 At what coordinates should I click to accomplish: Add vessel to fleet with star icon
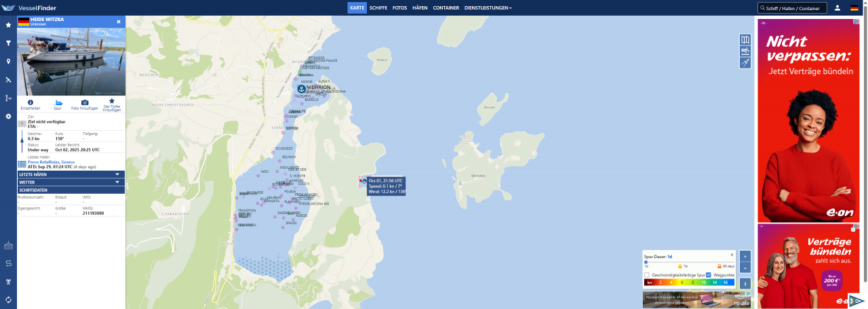click(x=112, y=101)
